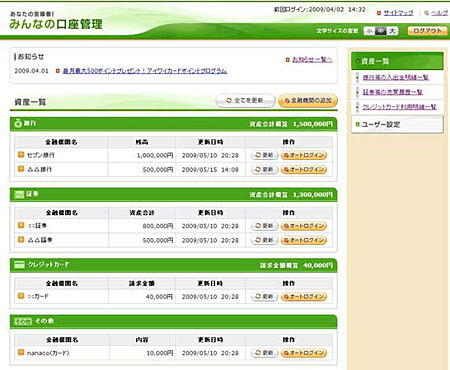Image resolution: width=450 pixels, height=370 pixels.
Task: Click the セブン銀行 institution name
Action: click(x=41, y=155)
